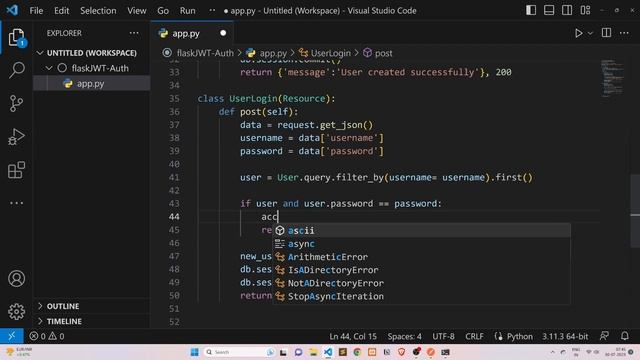Click the Brave browser taskbar icon
This screenshot has width=640, height=360.
click(402, 352)
